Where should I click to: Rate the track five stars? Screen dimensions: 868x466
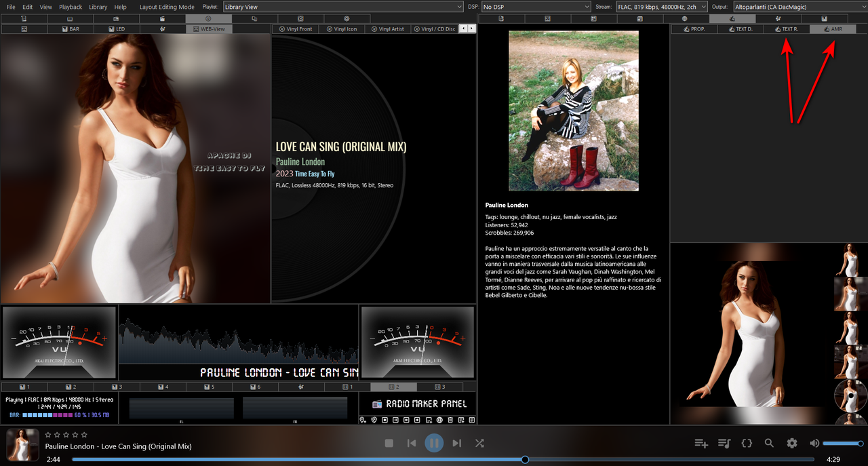[84, 434]
